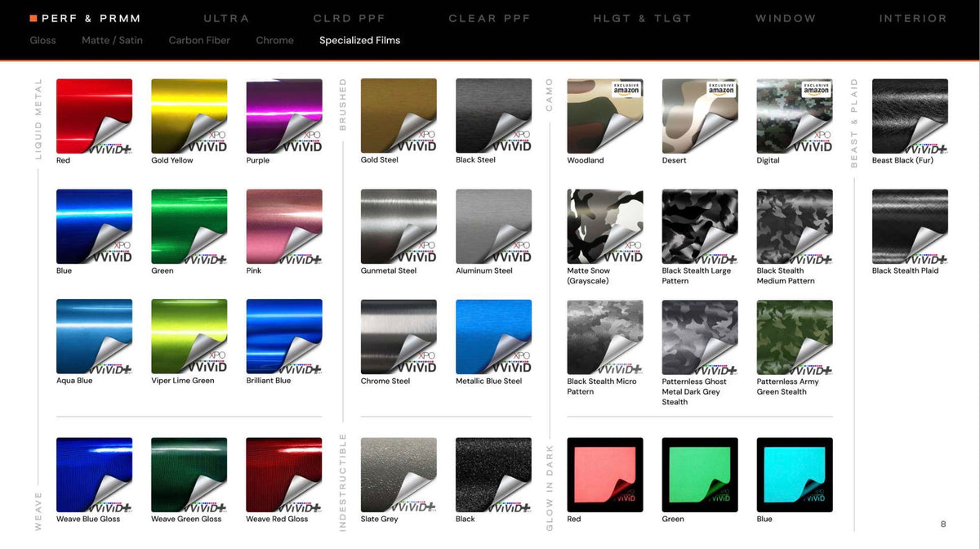Choose the Brilliant Blue swatch
Viewport: 980px width, 549px height.
point(284,337)
